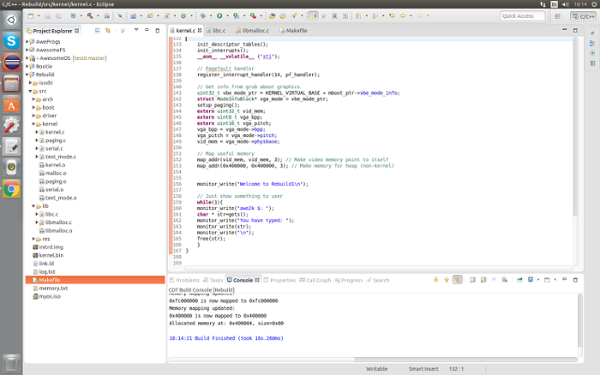The image size is (600, 375).
Task: Click the New file wizard icon
Action: [x=31, y=16]
